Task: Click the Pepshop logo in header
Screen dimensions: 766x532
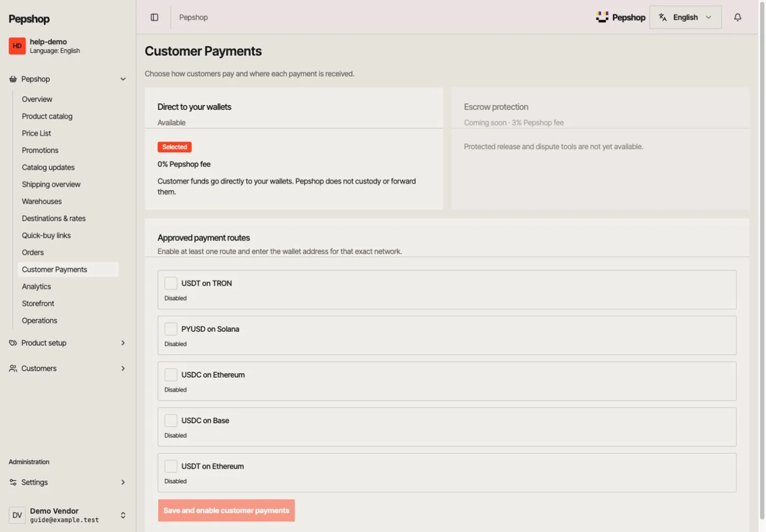Action: pyautogui.click(x=620, y=18)
